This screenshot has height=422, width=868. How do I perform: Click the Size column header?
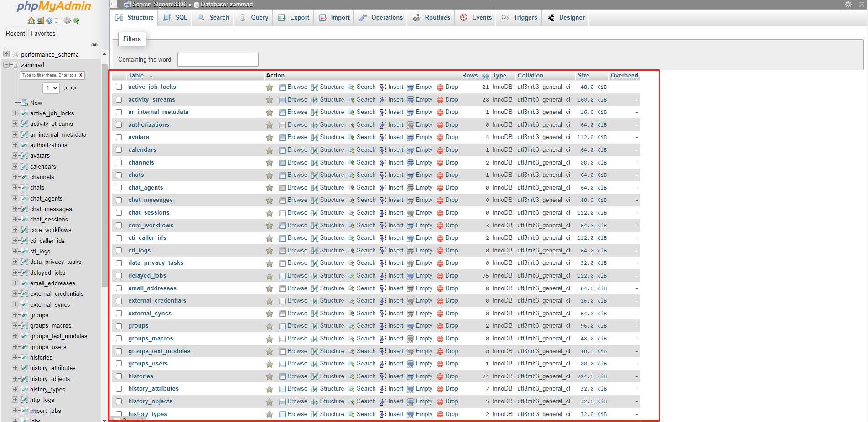(583, 76)
